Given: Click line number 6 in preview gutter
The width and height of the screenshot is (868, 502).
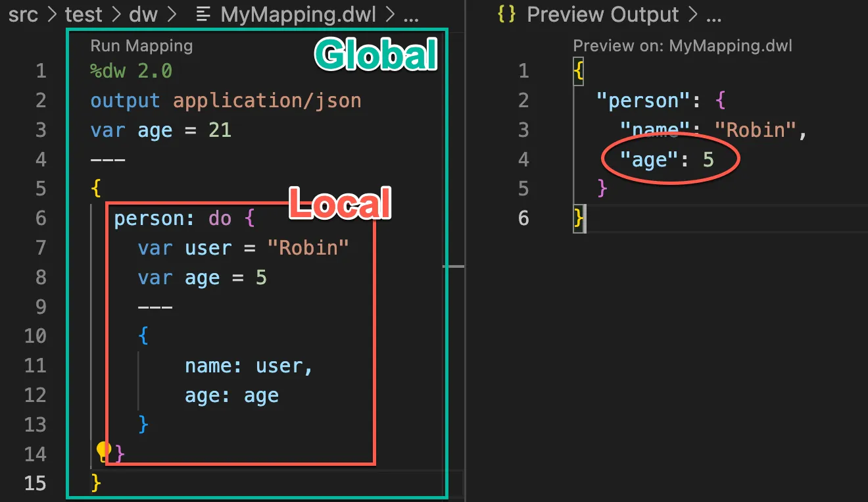Looking at the screenshot, I should [x=523, y=218].
